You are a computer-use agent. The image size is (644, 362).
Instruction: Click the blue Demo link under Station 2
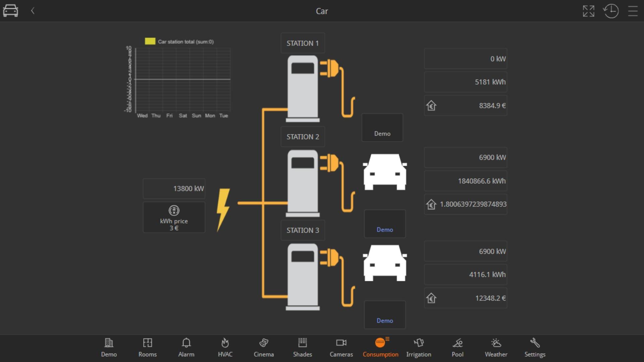pos(385,230)
